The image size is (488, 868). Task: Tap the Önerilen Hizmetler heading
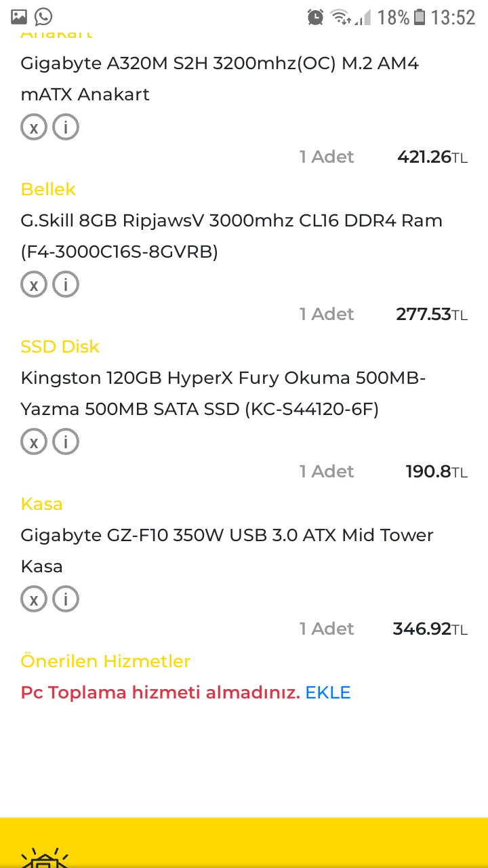pyautogui.click(x=106, y=661)
